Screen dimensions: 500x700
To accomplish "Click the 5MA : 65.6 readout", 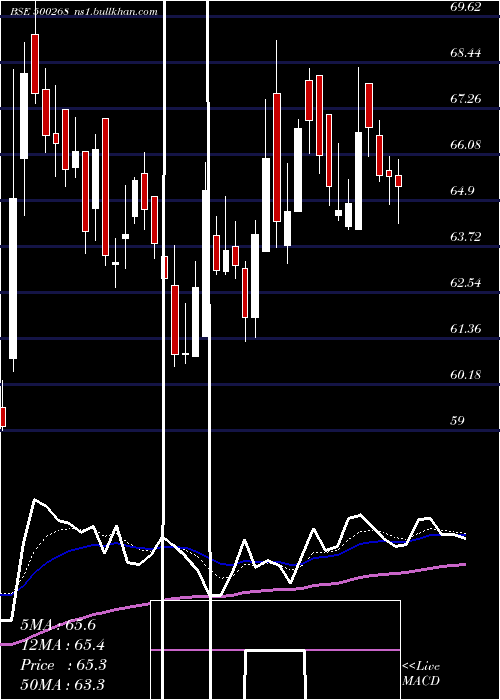I will click(x=58, y=625).
